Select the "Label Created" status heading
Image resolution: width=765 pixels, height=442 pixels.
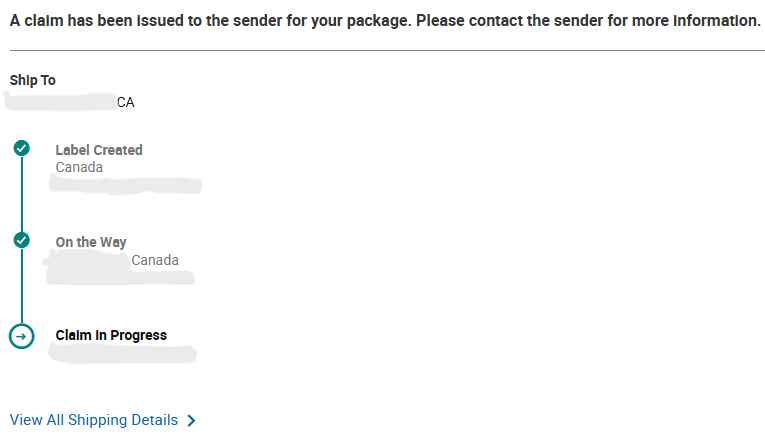(99, 150)
